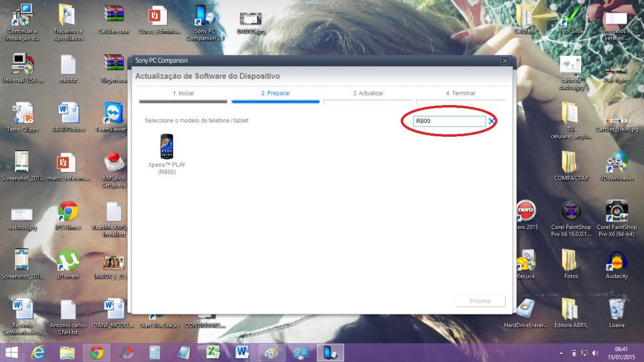
Task: Open the network status tray icon
Action: coord(583,353)
